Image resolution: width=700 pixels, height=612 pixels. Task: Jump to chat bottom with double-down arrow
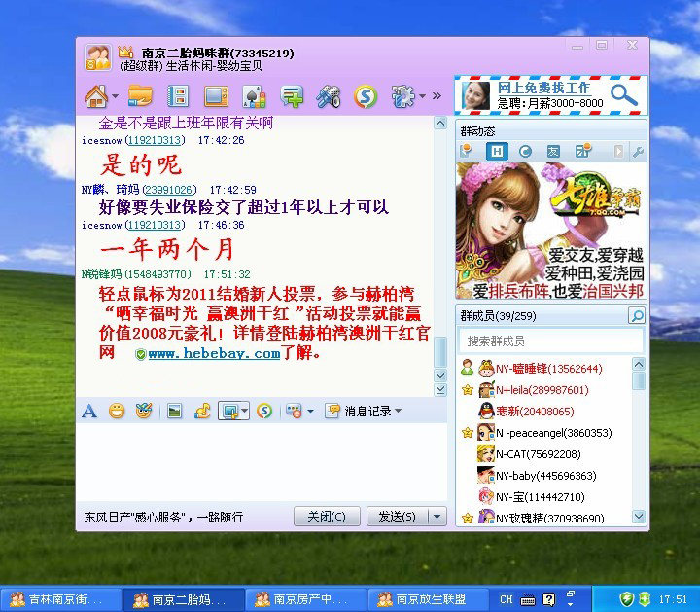point(440,390)
